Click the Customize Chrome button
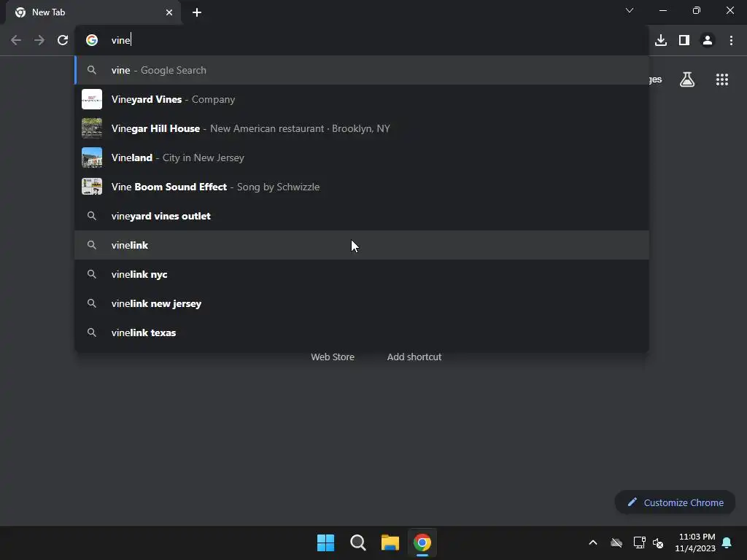747x560 pixels. click(x=675, y=502)
